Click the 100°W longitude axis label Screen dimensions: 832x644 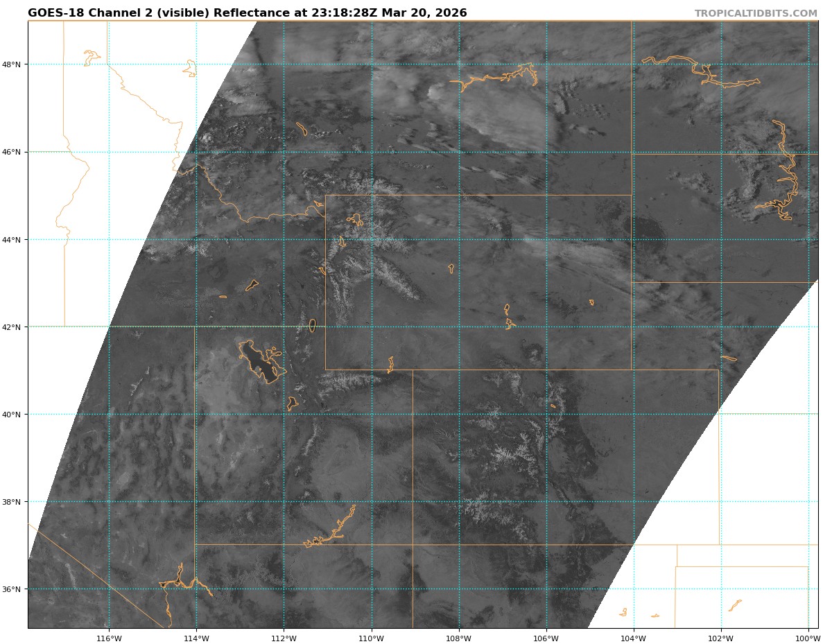[x=808, y=638]
